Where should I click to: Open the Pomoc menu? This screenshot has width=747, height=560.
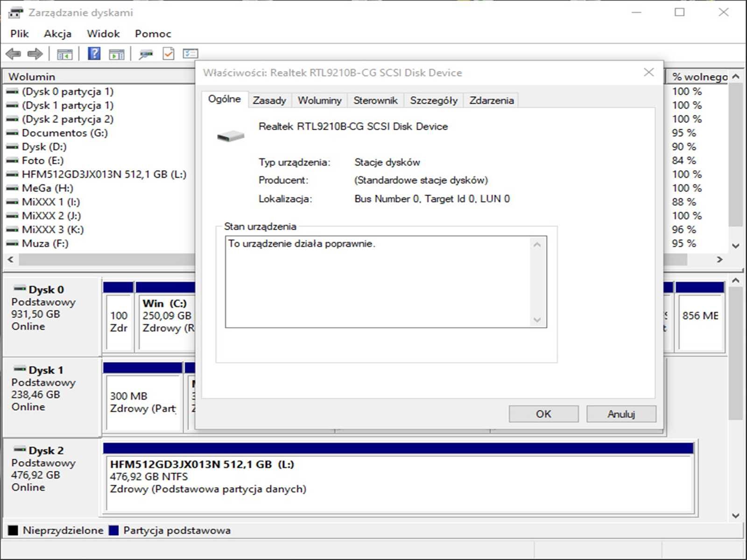(x=153, y=34)
